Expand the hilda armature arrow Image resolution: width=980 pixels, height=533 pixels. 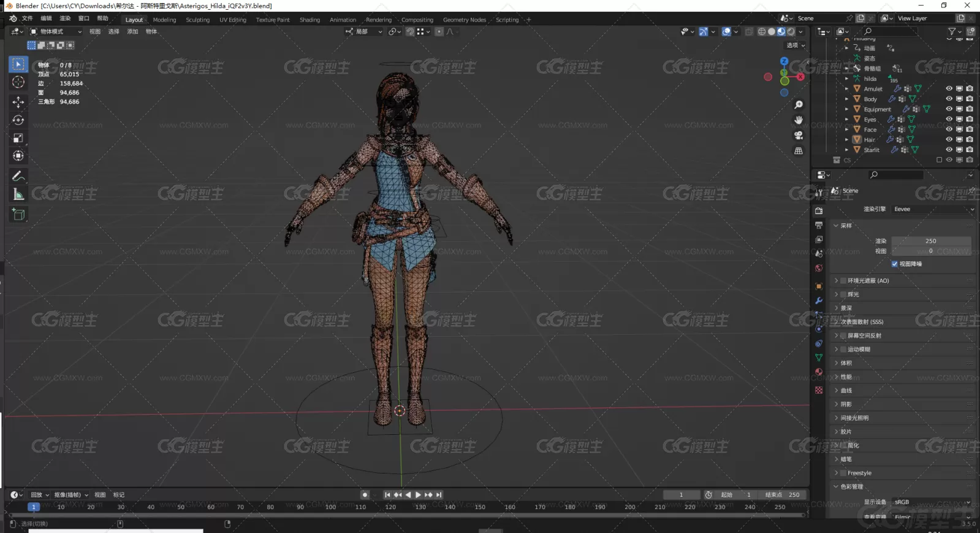tap(847, 79)
